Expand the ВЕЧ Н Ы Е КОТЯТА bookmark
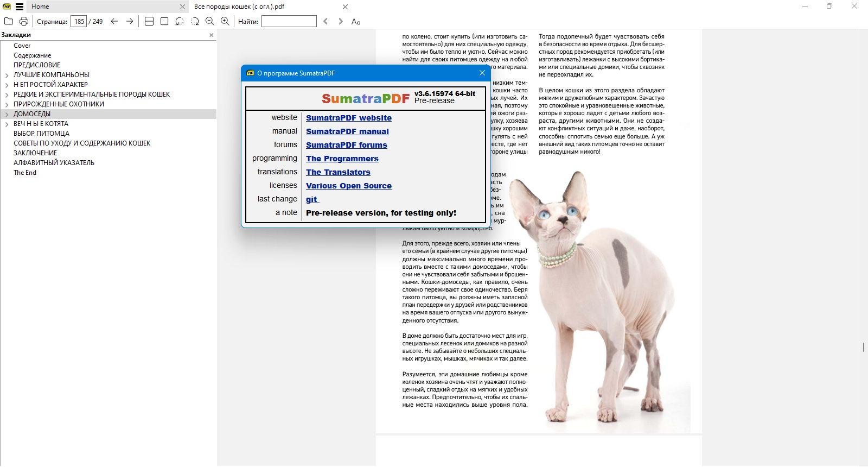868x467 pixels. coord(7,124)
